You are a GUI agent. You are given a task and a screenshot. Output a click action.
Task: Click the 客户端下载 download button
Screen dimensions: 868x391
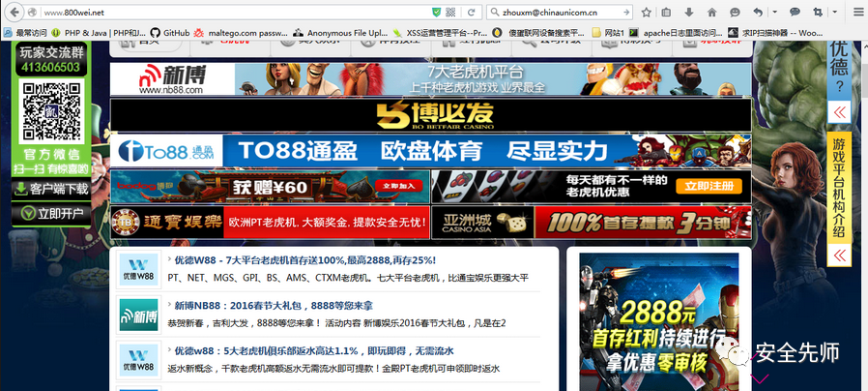[x=51, y=189]
